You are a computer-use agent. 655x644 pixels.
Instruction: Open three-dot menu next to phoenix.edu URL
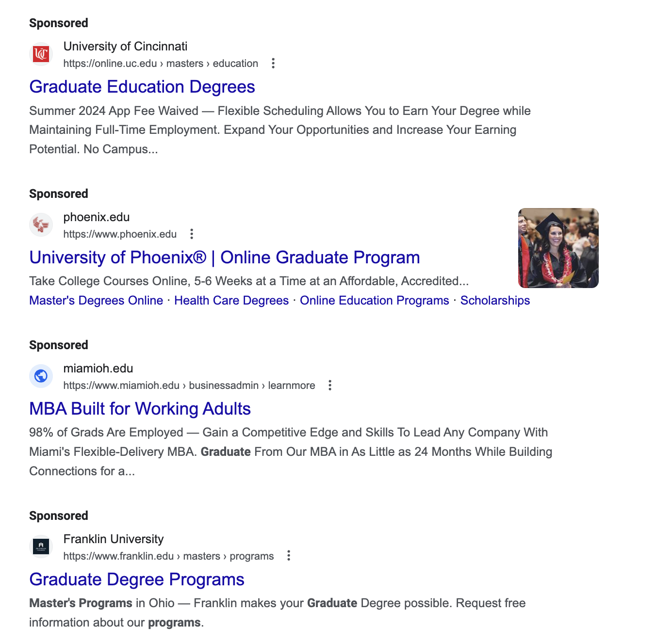(x=192, y=234)
